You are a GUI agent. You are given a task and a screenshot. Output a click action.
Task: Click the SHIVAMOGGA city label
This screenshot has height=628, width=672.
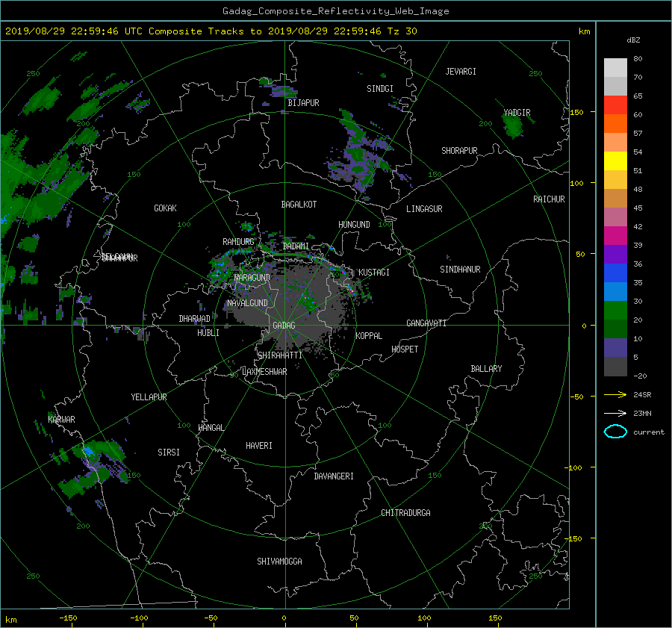pyautogui.click(x=279, y=561)
